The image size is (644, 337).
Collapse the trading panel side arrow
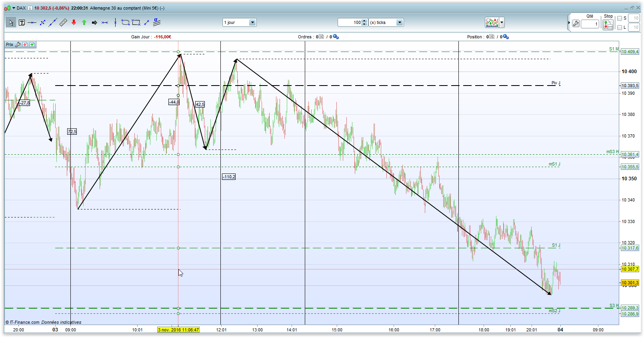[x=569, y=23]
